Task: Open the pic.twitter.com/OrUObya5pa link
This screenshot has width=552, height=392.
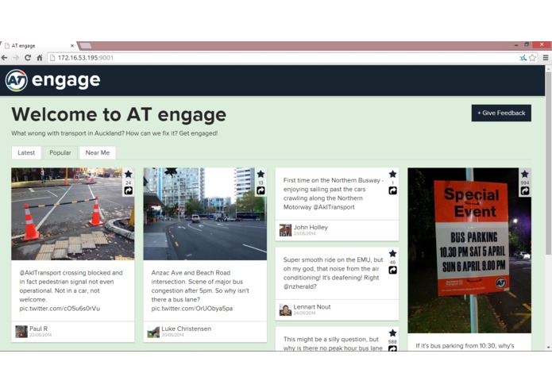Action: 192,309
